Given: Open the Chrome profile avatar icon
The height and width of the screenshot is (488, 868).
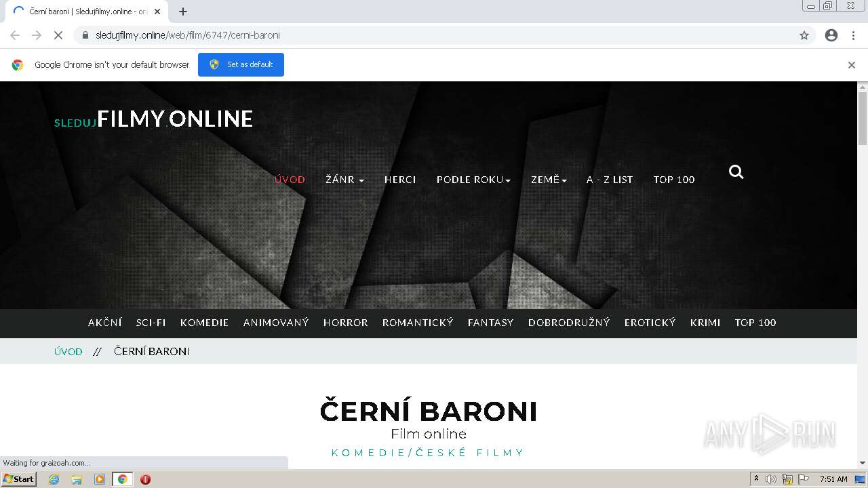Looking at the screenshot, I should [831, 35].
